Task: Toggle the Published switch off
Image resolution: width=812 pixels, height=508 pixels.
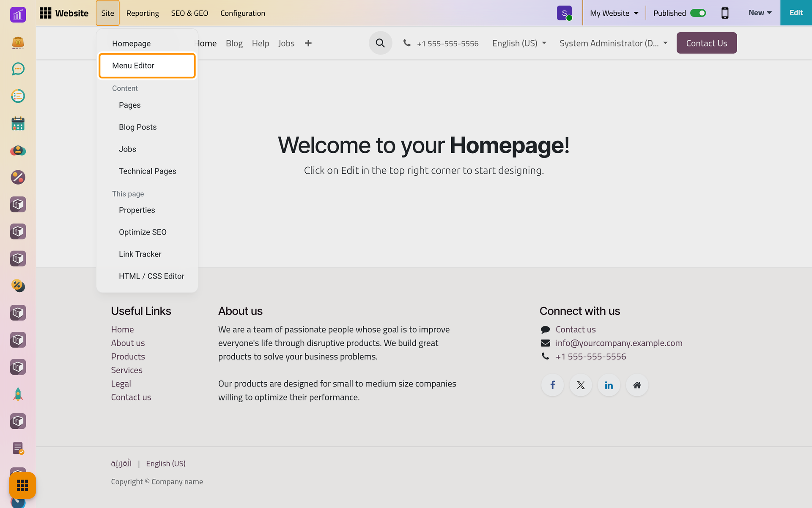Action: 698,13
